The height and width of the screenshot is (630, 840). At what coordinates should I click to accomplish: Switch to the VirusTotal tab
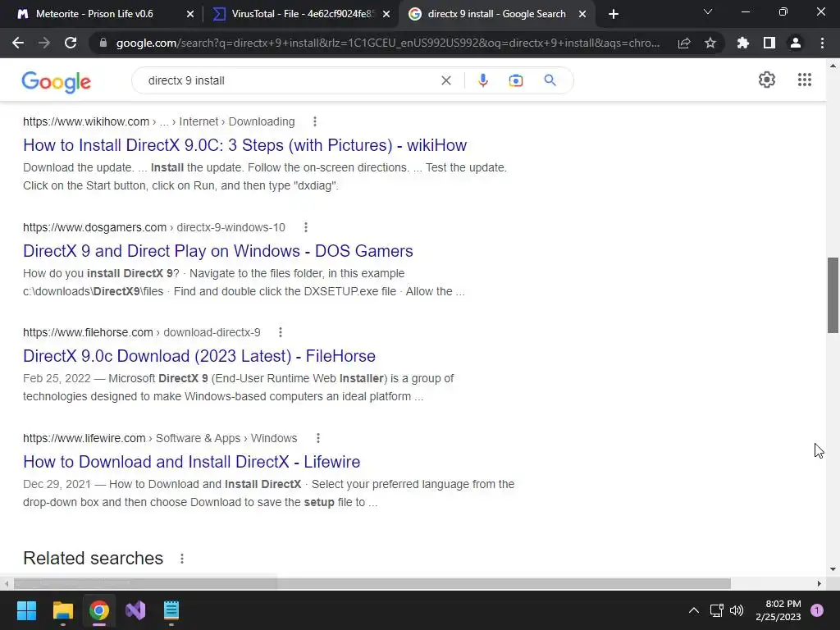click(x=303, y=14)
